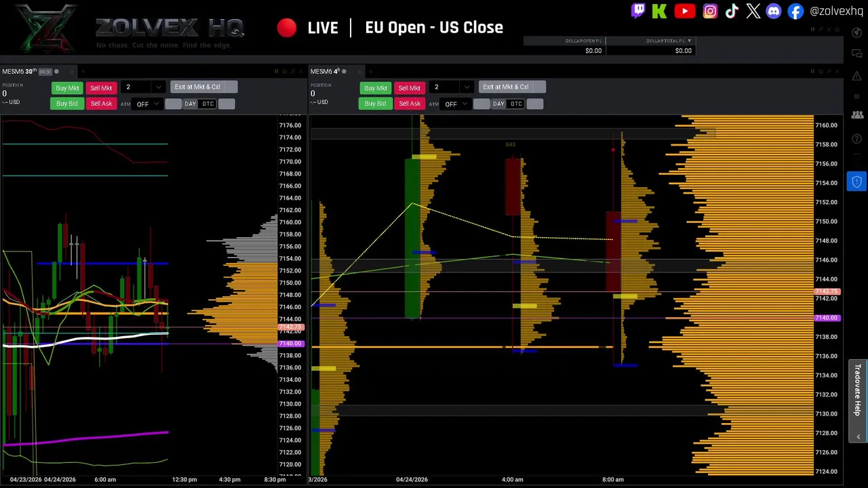Expand sidebar with the bottom chevron arrow

tap(859, 437)
